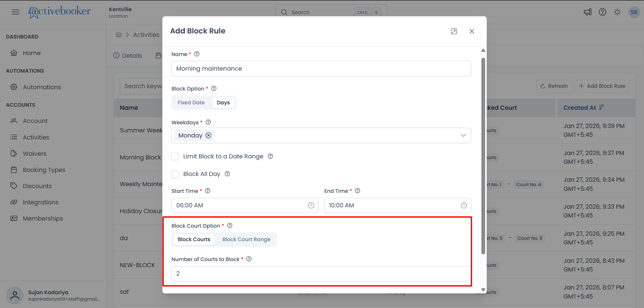Choose Block Courts option
Image resolution: width=644 pixels, height=308 pixels.
click(194, 239)
